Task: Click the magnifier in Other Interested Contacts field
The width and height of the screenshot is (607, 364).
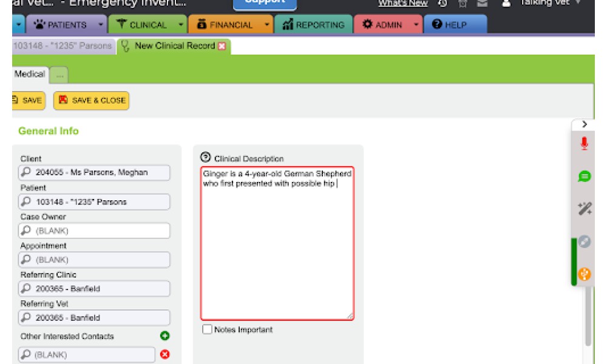Action: (x=26, y=354)
